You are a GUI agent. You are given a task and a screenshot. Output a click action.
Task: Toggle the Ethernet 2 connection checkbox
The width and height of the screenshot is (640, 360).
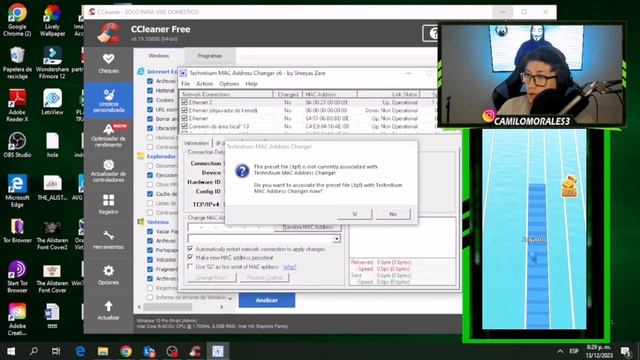tap(184, 102)
